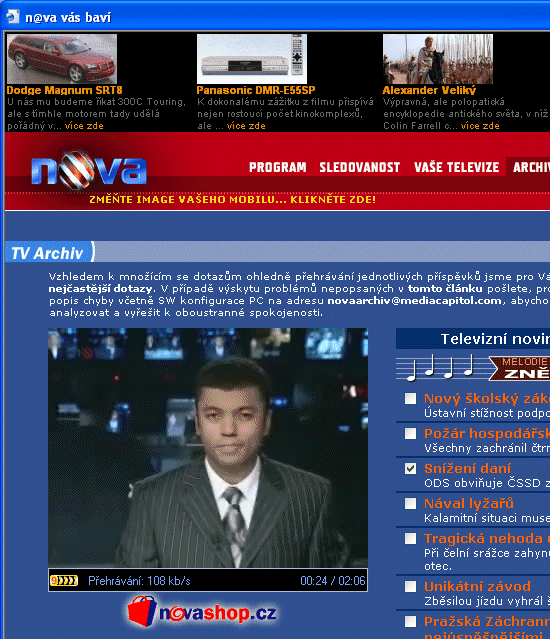Click the window icon in the title bar
Screen dimensions: 550x639
(13, 17)
